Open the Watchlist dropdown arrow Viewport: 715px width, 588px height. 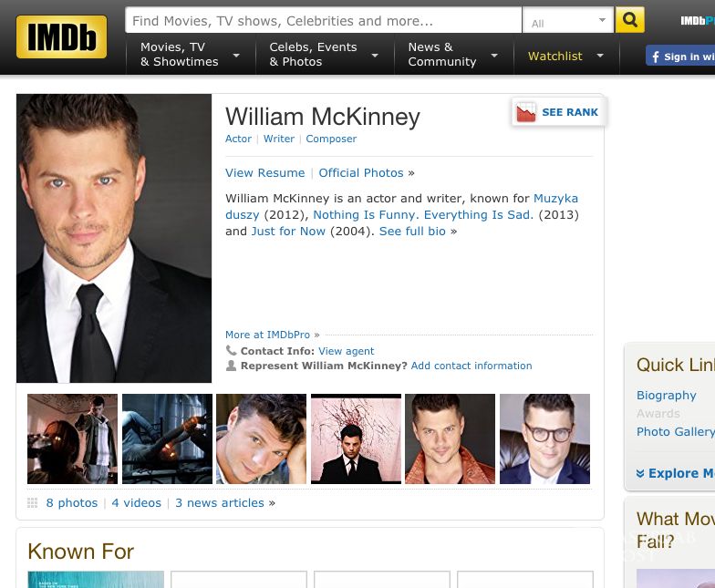coord(600,56)
